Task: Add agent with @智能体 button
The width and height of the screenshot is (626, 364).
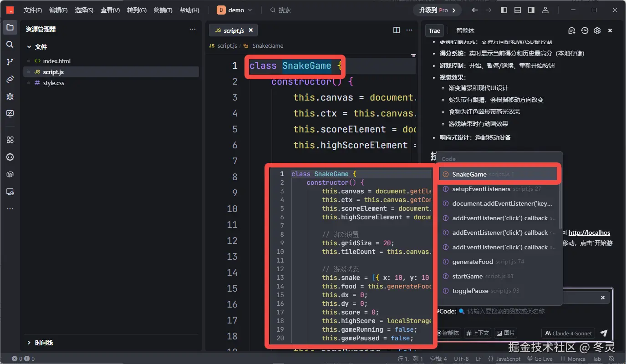Action: 448,333
